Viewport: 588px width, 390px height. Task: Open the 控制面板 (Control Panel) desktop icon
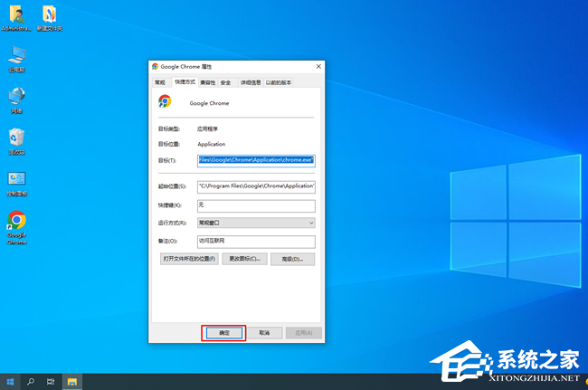[16, 179]
